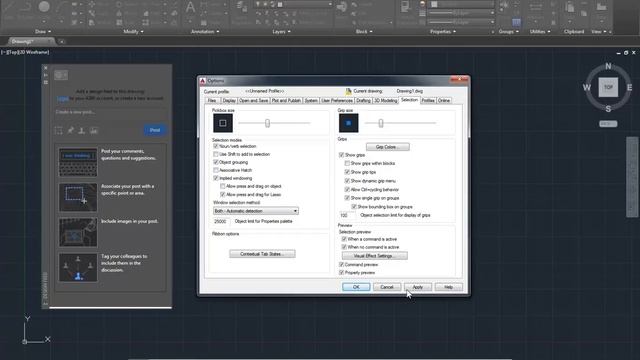
Task: Expand the Groups ribbon panel
Action: 508,31
